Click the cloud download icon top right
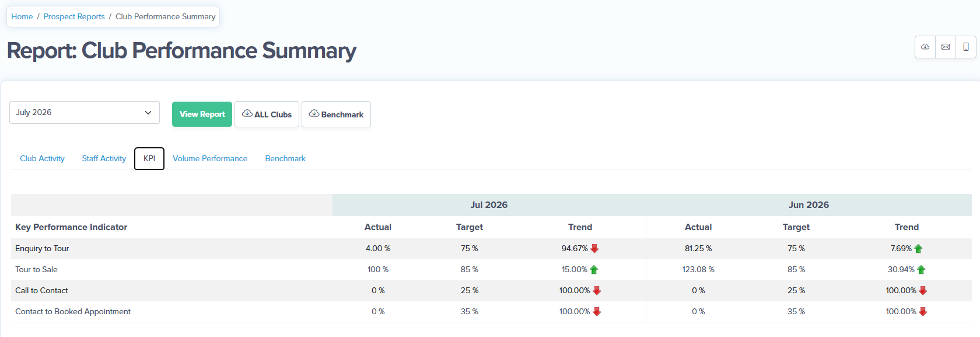 coord(925,47)
